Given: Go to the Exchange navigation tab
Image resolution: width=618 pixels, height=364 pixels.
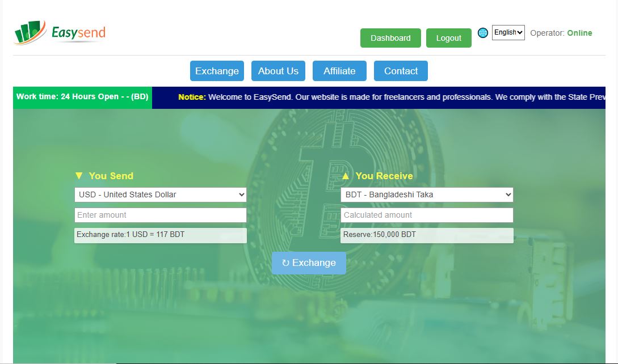Looking at the screenshot, I should (217, 71).
